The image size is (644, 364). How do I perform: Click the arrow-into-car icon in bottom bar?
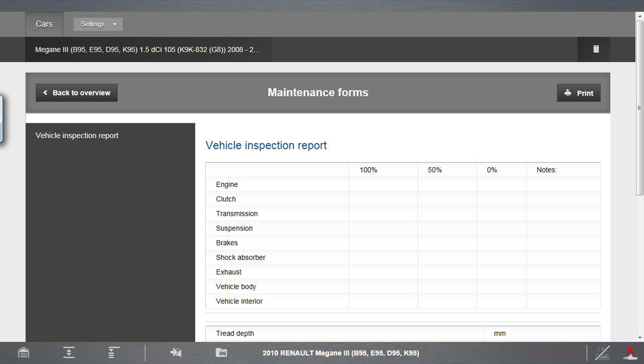click(176, 353)
